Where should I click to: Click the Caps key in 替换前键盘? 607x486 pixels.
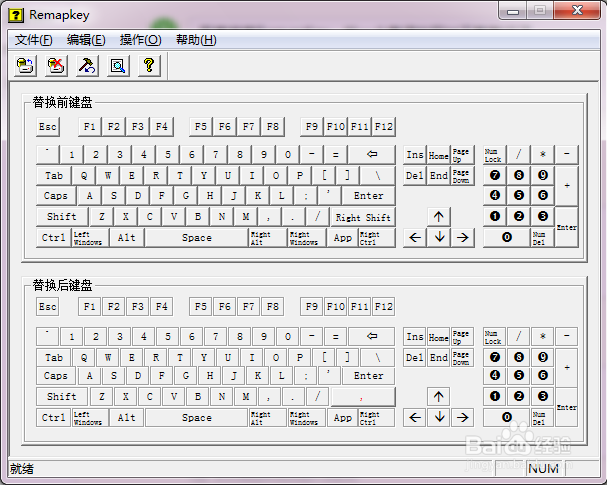[56, 196]
